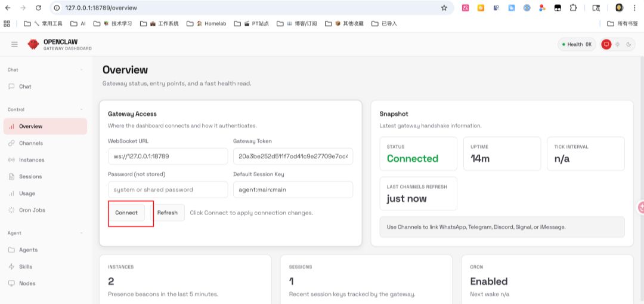Reload the page with the refresh icon
This screenshot has width=644, height=304.
(x=38, y=8)
